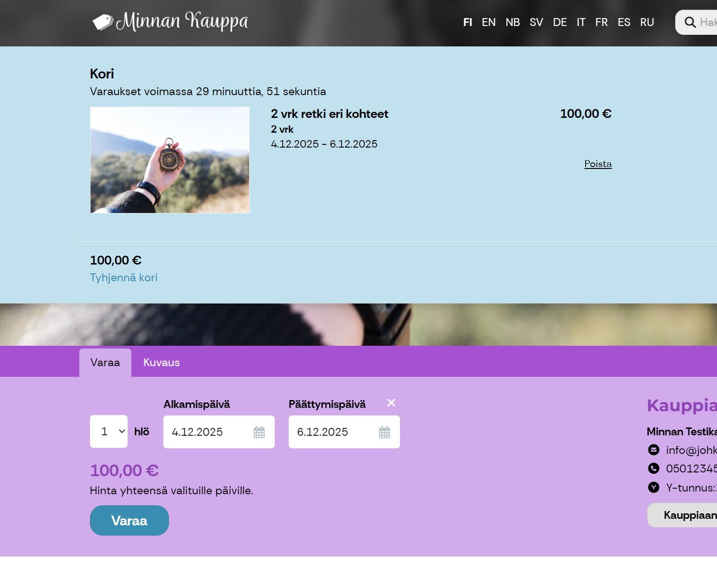Viewport: 717px width, 588px height.
Task: Click the merchant email envelope icon
Action: click(x=653, y=450)
